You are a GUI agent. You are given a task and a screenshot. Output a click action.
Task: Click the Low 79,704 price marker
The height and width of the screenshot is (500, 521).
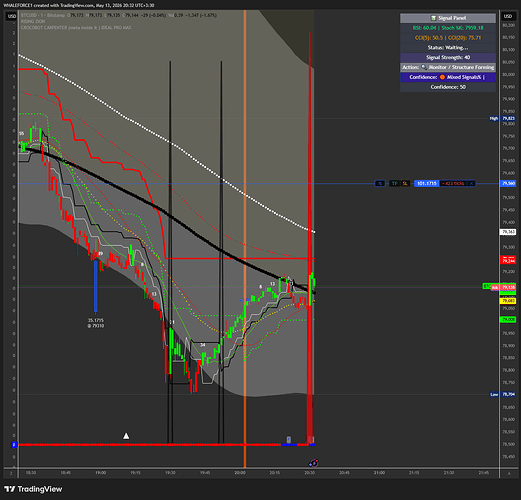pos(503,394)
